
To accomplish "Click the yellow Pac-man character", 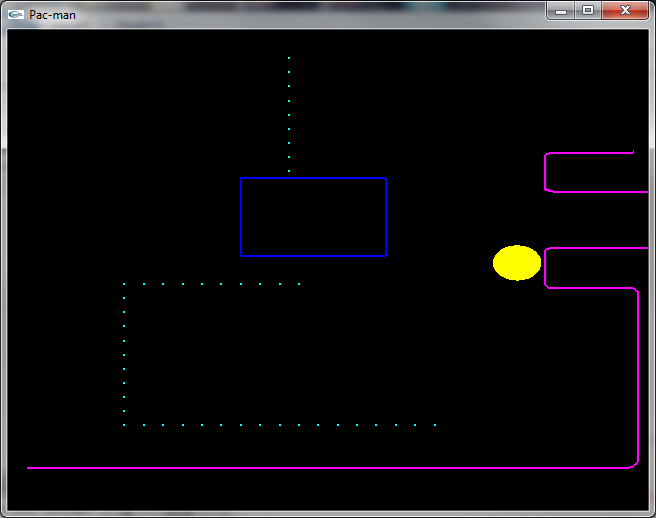I will click(x=517, y=263).
